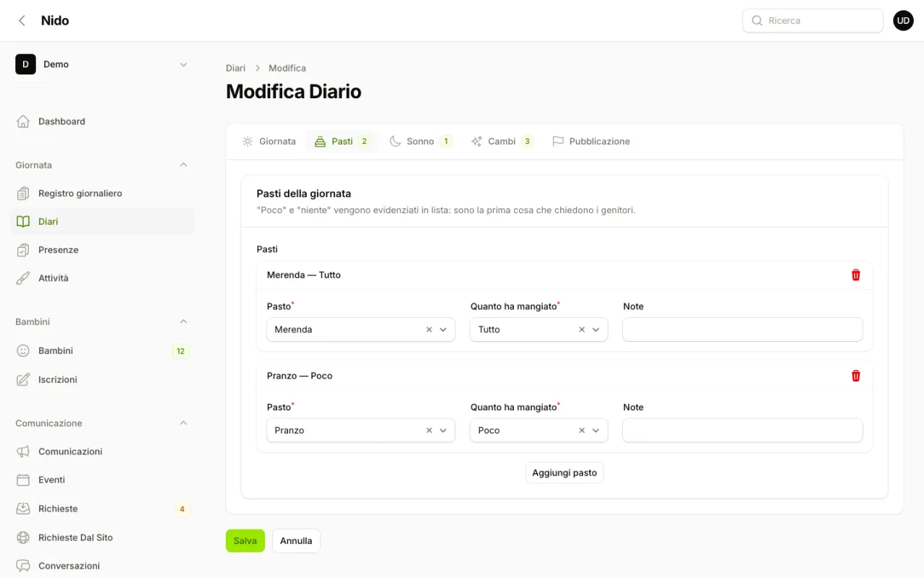Image resolution: width=924 pixels, height=578 pixels.
Task: Collapse the Bambini sidebar section
Action: click(183, 322)
